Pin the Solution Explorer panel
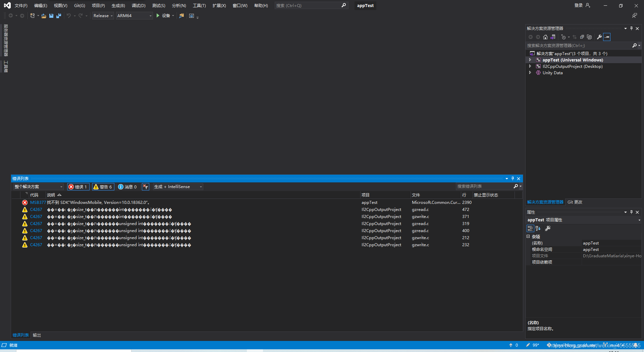 (631, 28)
